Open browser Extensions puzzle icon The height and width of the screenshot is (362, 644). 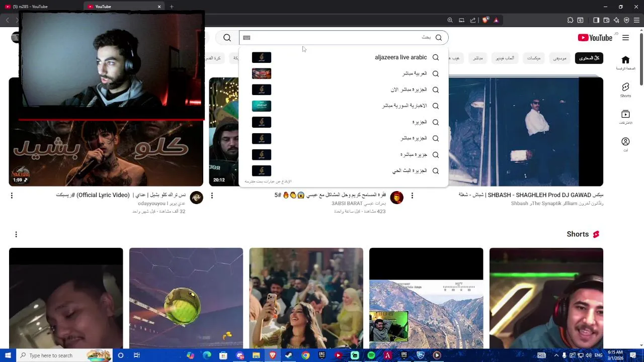[570, 20]
